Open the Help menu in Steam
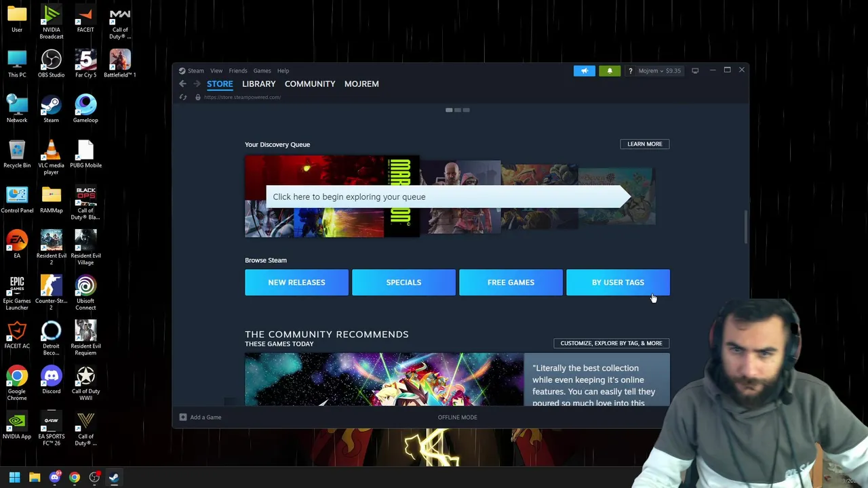868x488 pixels. tap(283, 70)
